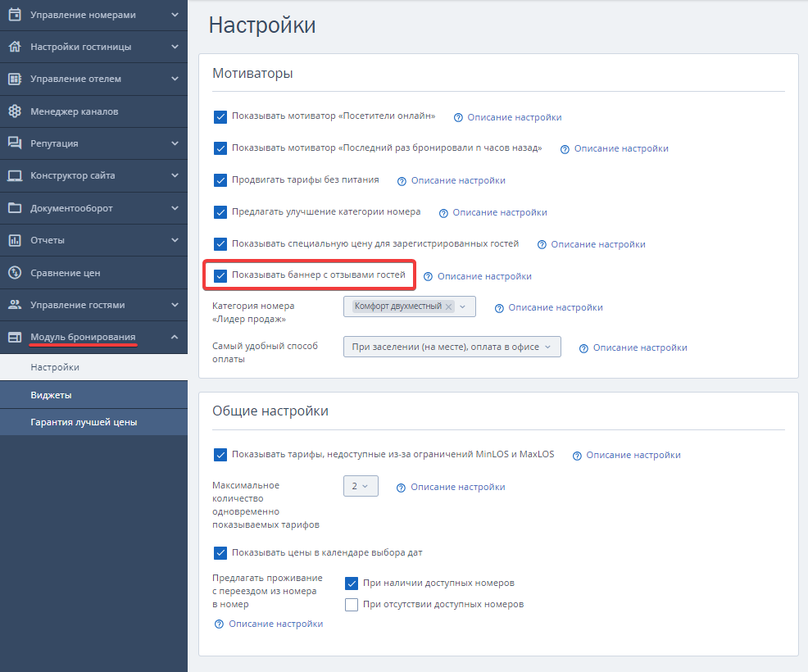Toggle специальную цену для зарегистрированных гостей checkbox

(220, 244)
